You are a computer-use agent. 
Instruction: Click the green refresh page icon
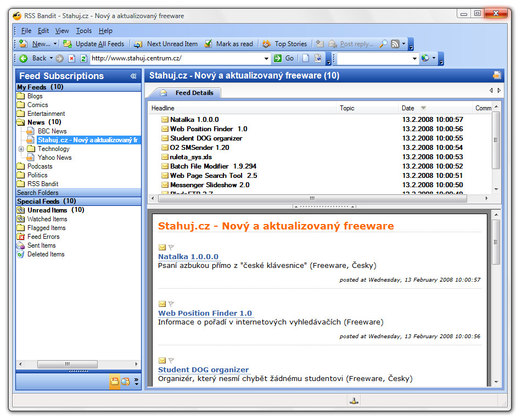[x=83, y=58]
